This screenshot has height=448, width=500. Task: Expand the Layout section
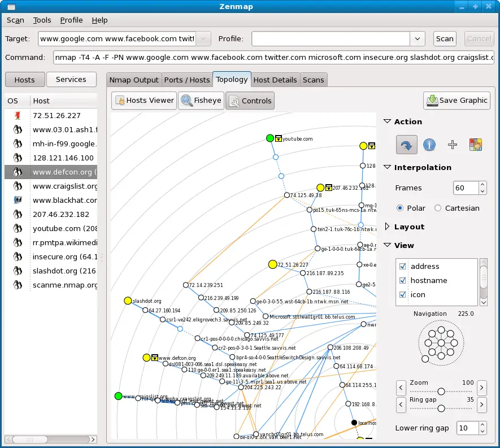point(387,227)
